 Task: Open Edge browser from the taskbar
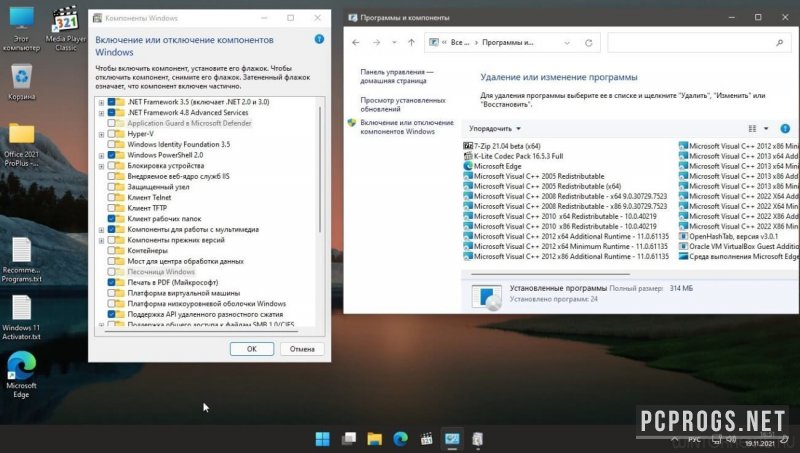pyautogui.click(x=401, y=439)
